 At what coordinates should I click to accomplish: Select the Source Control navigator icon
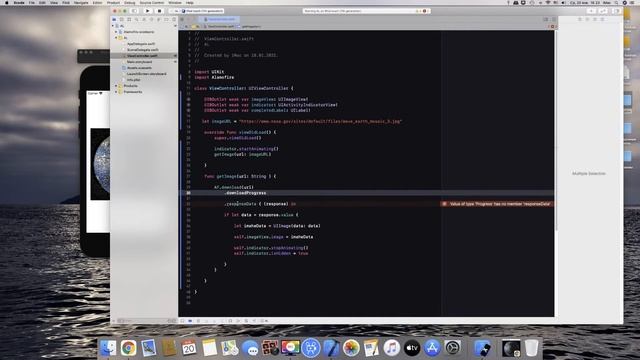click(122, 19)
